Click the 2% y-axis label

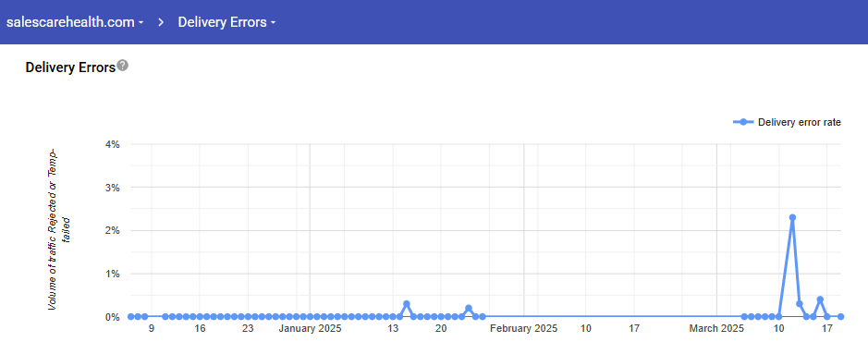113,231
